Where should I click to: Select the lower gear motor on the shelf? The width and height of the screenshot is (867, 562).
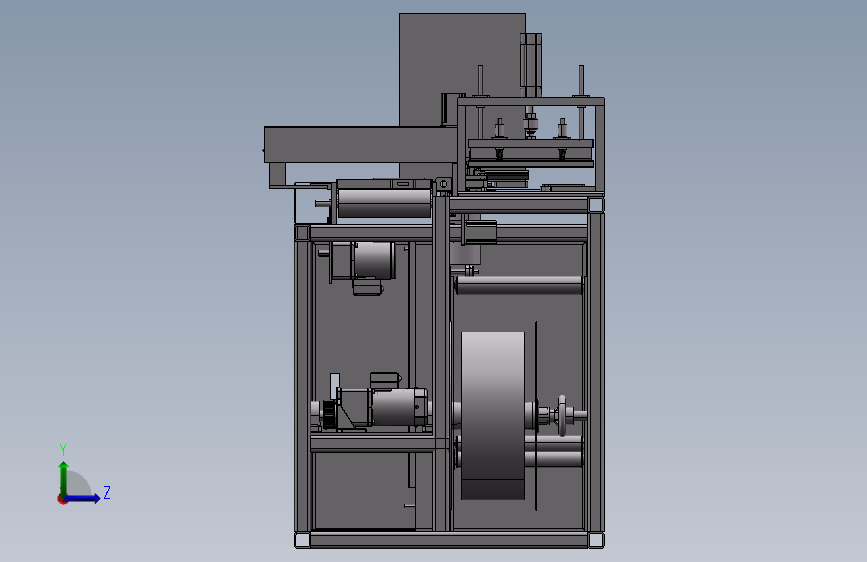(x=382, y=408)
